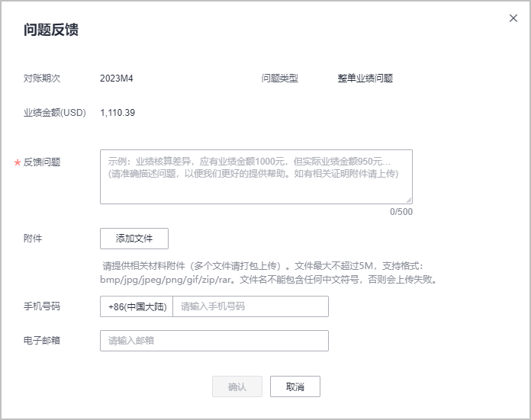Viewport: 531px width, 420px height.
Task: Click the attachment format hint text
Action: pyautogui.click(x=269, y=273)
